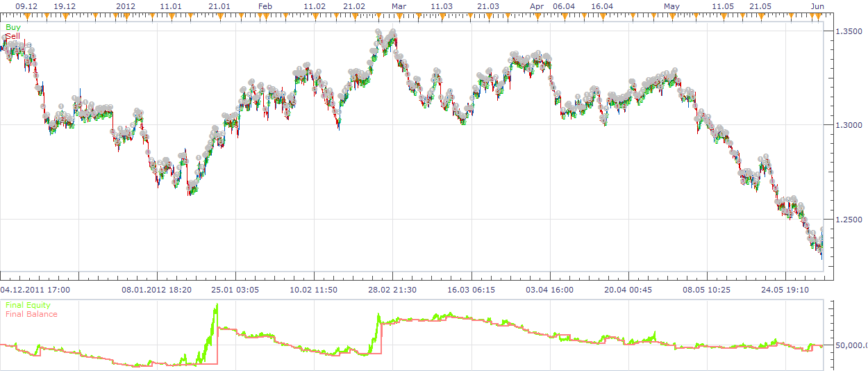Click the Feb month label
The width and height of the screenshot is (868, 371).
(x=265, y=6)
